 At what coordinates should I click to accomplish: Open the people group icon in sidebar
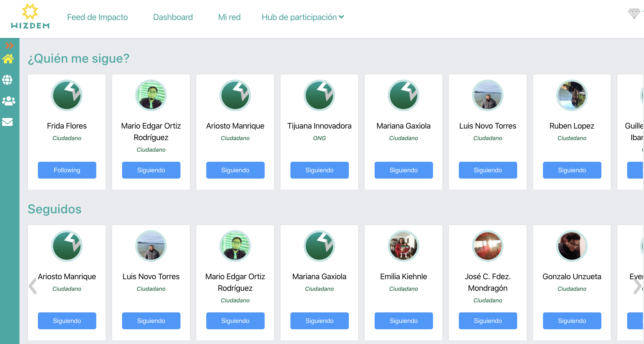(x=8, y=101)
